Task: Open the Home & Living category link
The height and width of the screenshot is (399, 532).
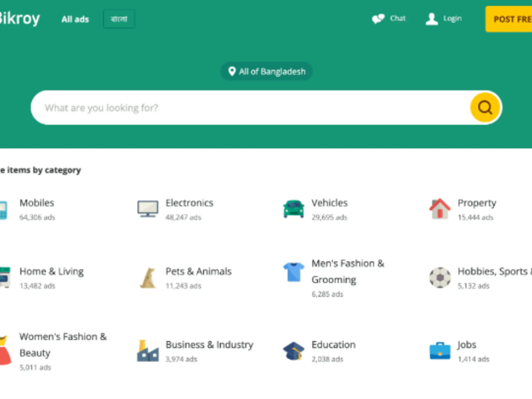Action: (x=51, y=271)
